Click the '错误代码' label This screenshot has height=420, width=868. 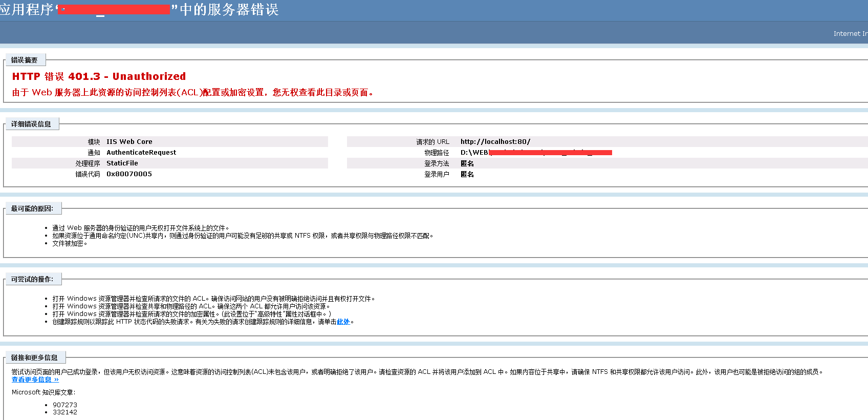88,174
